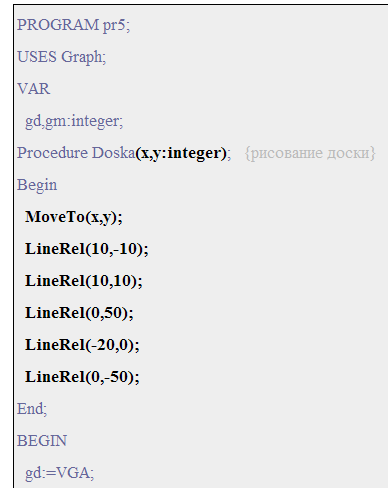388x488 pixels.
Task: Click the bold (x,y:integer) parameters
Action: click(x=181, y=153)
